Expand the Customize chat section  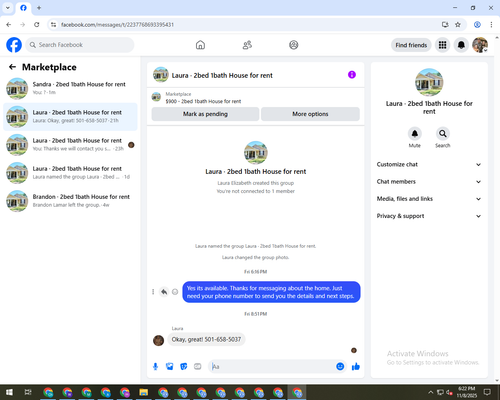pos(429,164)
